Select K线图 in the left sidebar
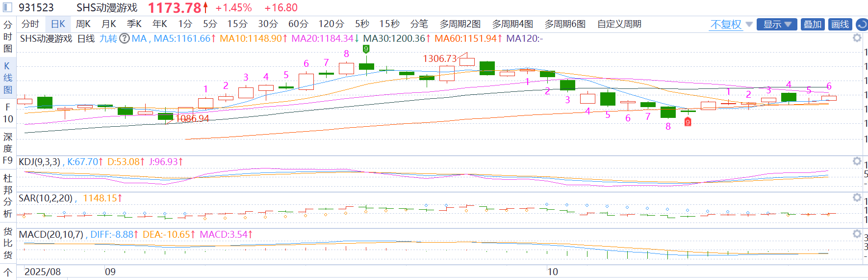The image size is (868, 280). (x=8, y=78)
